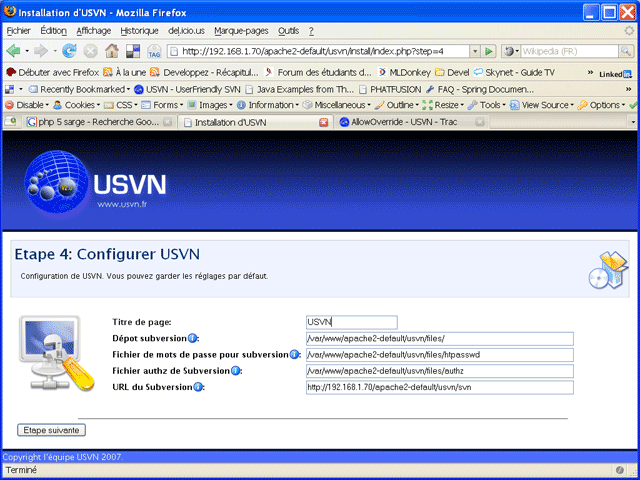This screenshot has width=640, height=480.
Task: Click the USVN globe logo
Action: 58,183
